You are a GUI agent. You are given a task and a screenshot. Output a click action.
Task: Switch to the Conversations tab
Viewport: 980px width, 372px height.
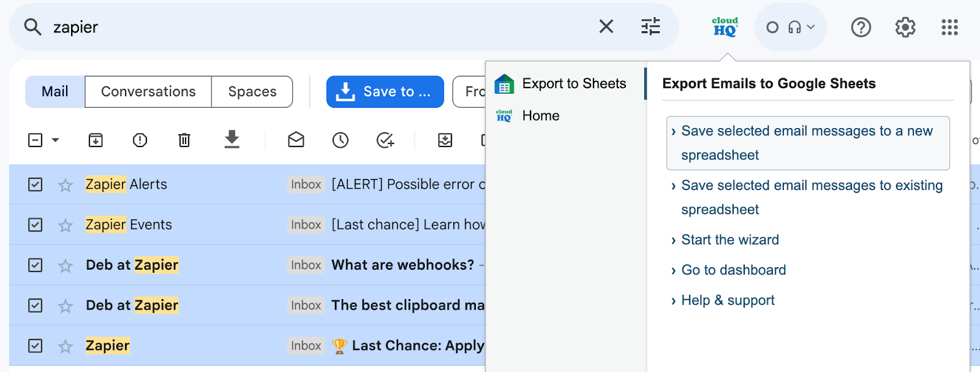point(148,91)
